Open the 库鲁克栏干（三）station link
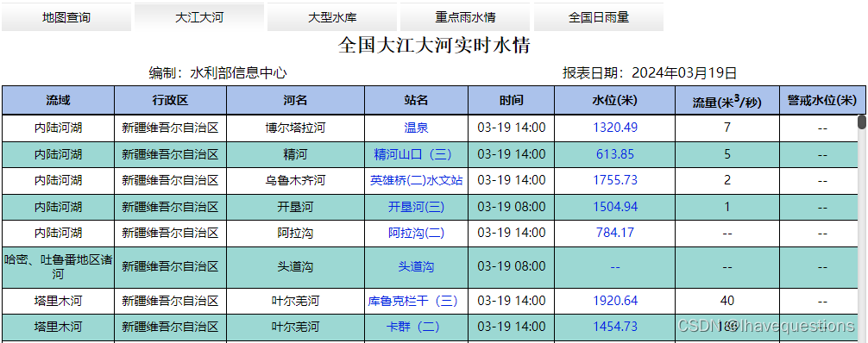The image size is (868, 343). (413, 301)
